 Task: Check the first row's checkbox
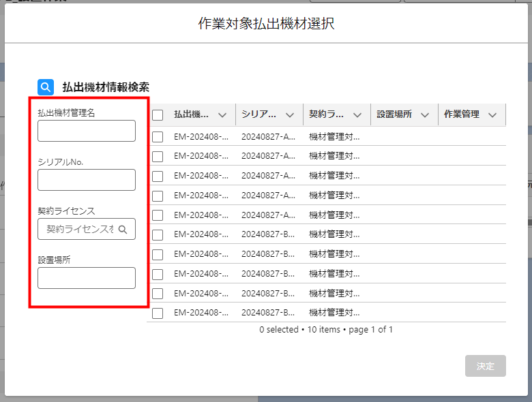(158, 137)
